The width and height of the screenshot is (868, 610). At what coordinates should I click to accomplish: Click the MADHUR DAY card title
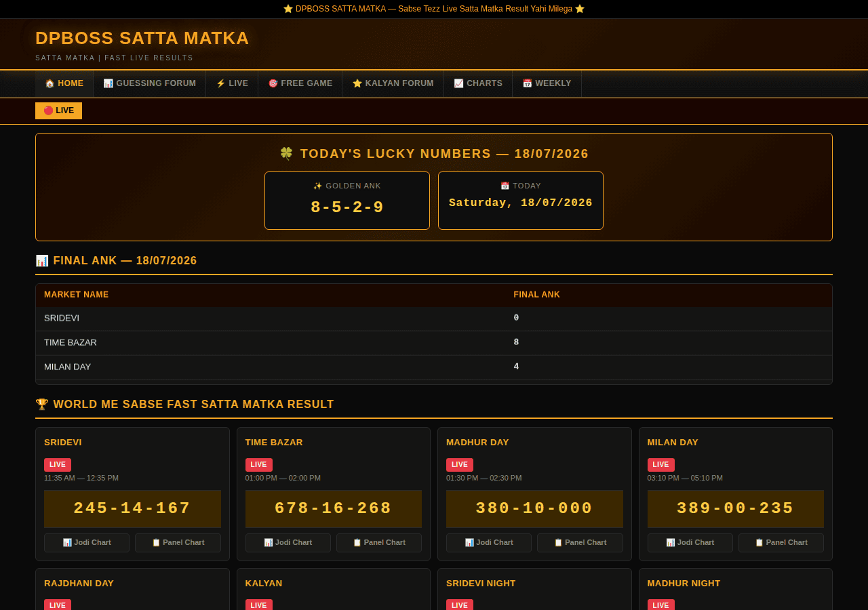pos(477,443)
